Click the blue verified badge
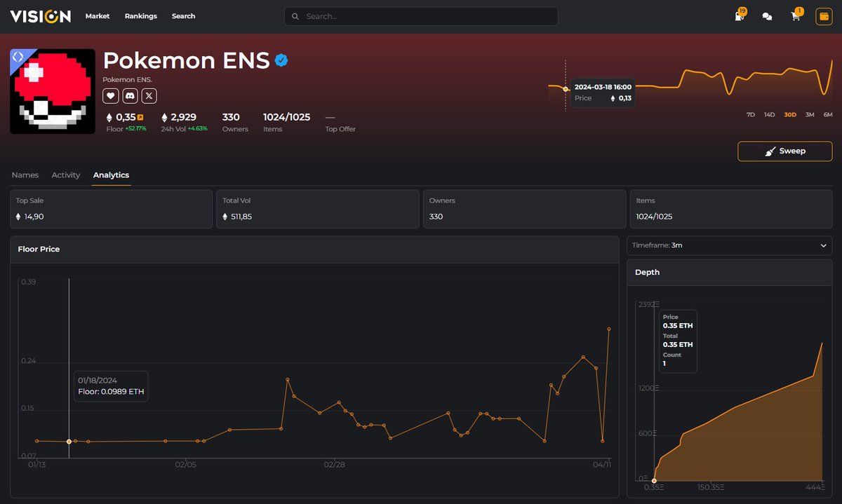Viewport: 842px width, 504px height. 281,61
